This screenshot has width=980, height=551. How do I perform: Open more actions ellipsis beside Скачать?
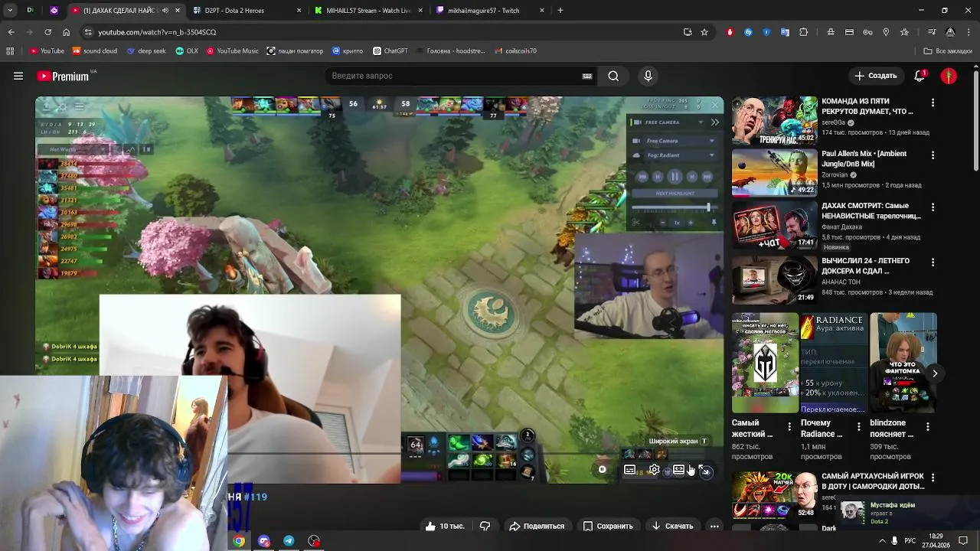tap(714, 526)
